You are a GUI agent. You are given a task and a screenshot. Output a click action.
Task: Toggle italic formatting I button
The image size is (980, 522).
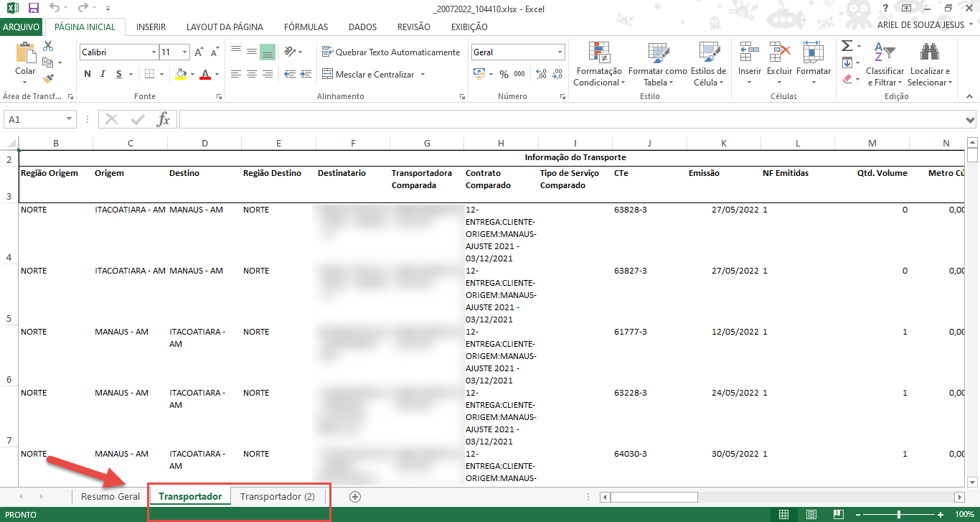click(x=104, y=74)
